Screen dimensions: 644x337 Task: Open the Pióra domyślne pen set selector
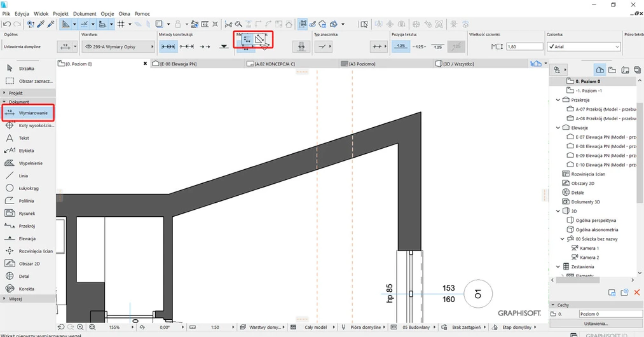coord(364,327)
